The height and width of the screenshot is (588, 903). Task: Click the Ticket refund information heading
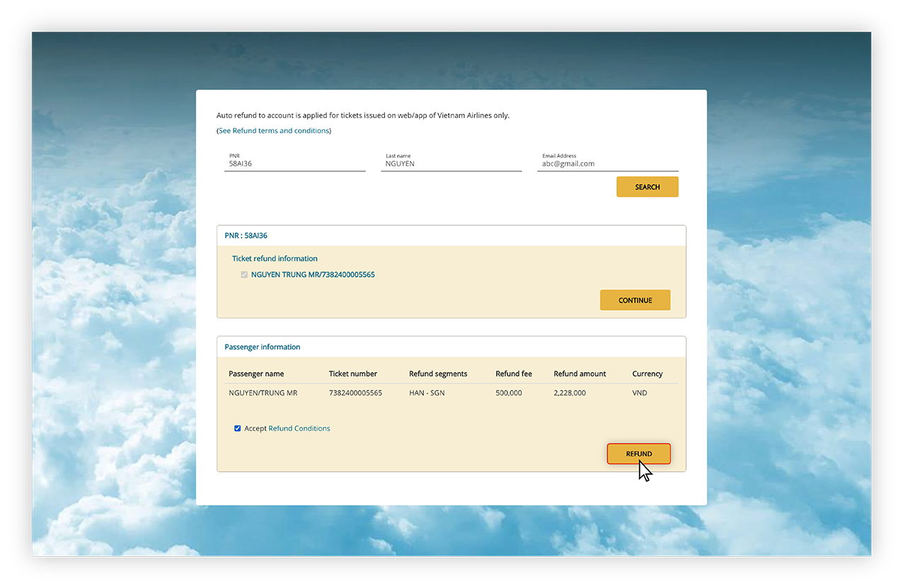275,258
